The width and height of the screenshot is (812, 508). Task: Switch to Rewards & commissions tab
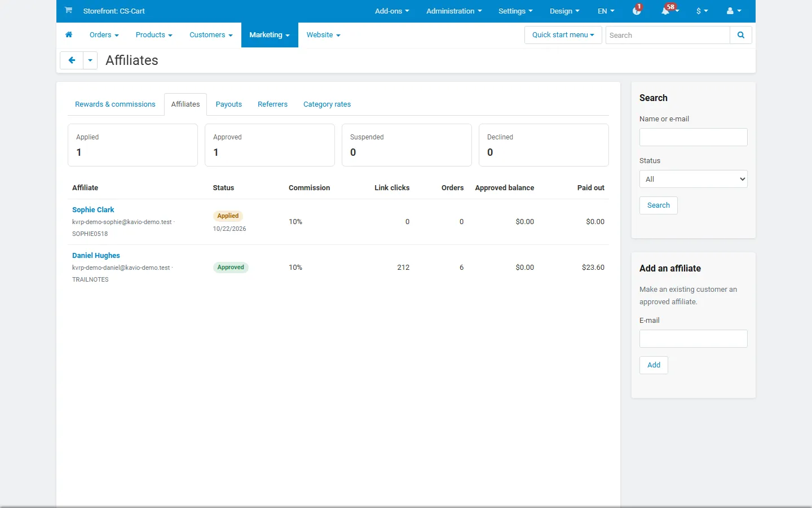[x=115, y=104]
